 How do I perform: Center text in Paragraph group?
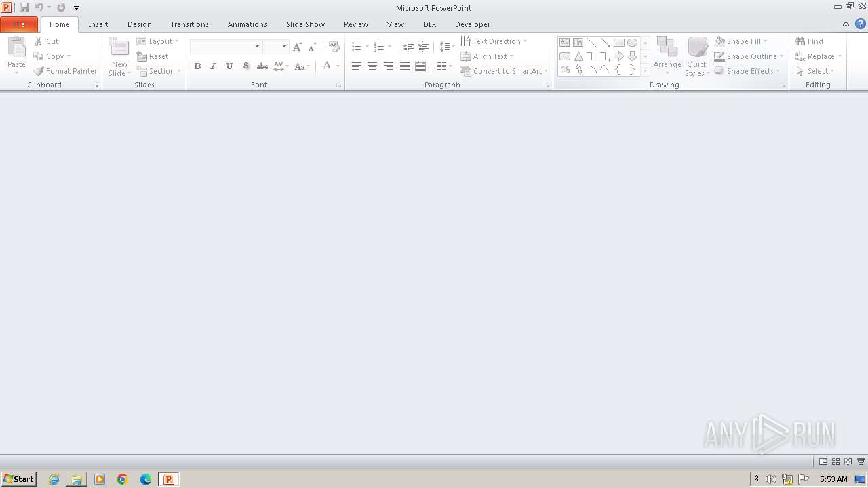tap(372, 66)
